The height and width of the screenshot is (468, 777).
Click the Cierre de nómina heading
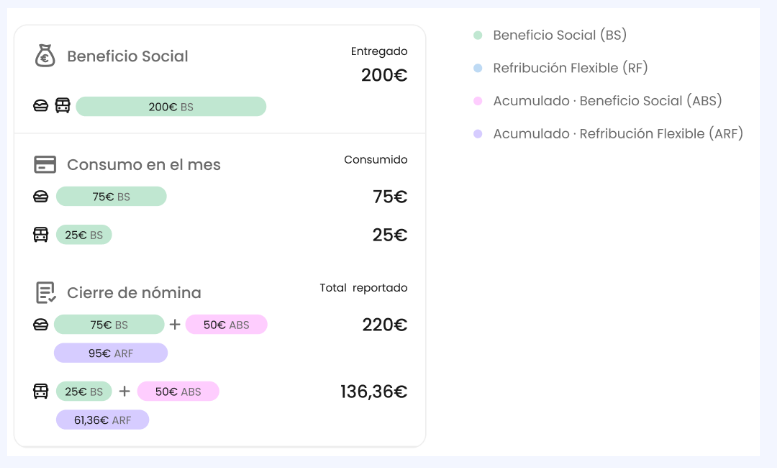(x=134, y=293)
